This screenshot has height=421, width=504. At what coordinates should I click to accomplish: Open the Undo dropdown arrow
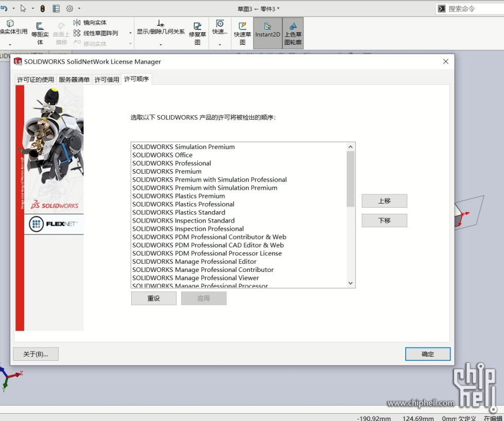coord(13,8)
